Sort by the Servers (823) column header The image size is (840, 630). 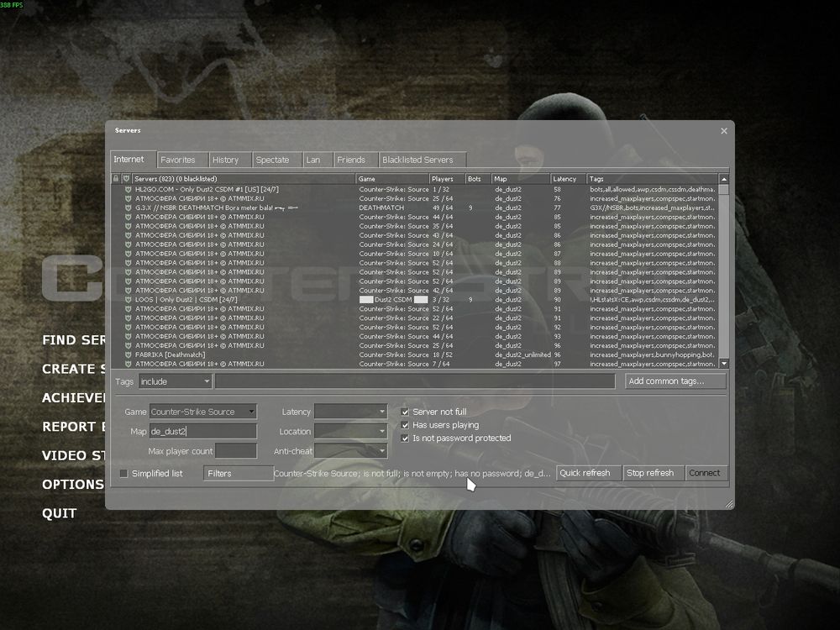click(x=244, y=179)
